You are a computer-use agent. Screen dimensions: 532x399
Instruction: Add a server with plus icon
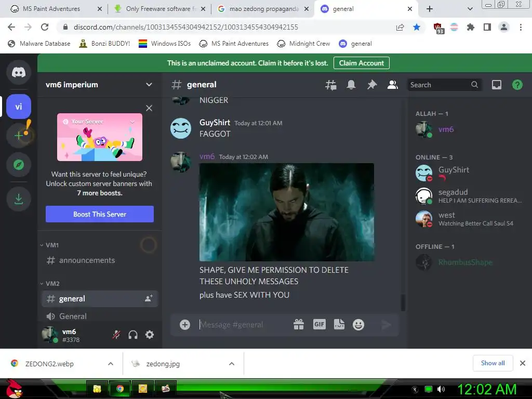[19, 136]
